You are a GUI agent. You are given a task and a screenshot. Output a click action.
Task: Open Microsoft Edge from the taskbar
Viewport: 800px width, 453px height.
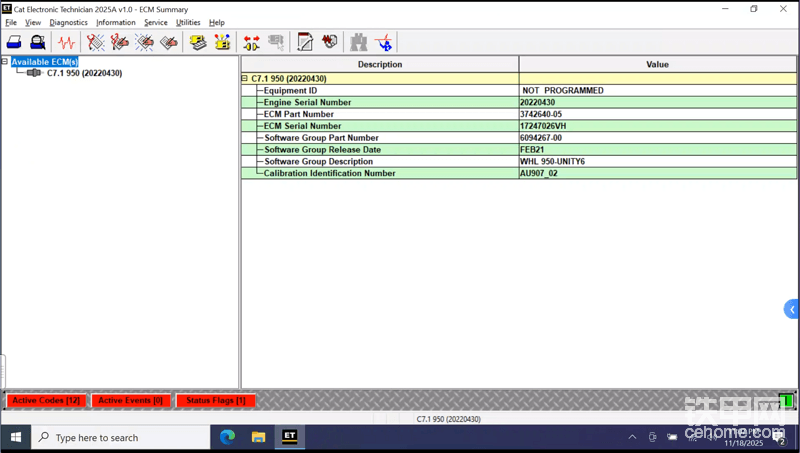pos(227,437)
